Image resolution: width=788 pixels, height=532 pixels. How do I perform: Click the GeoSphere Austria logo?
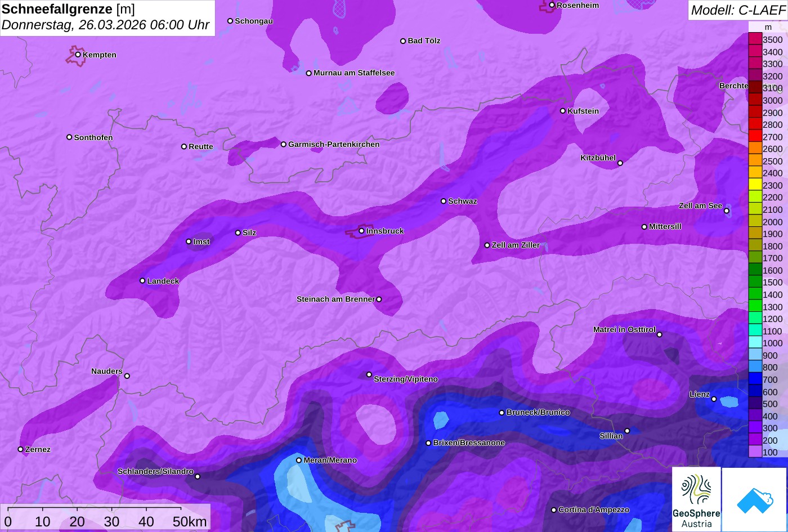click(x=696, y=499)
